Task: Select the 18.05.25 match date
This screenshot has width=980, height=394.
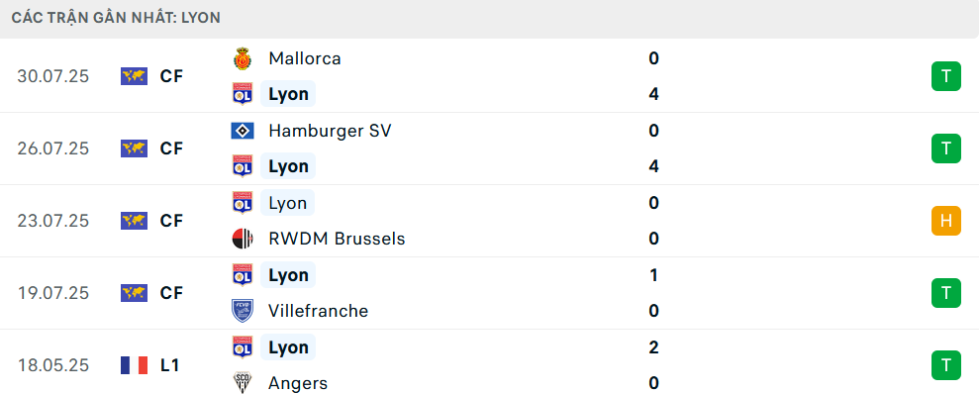Action: (x=53, y=365)
